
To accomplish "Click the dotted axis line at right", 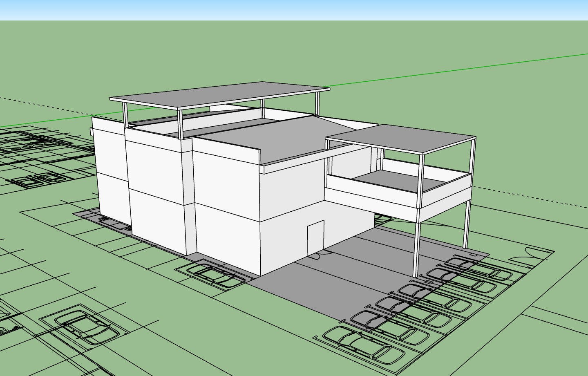I will coord(531,197).
